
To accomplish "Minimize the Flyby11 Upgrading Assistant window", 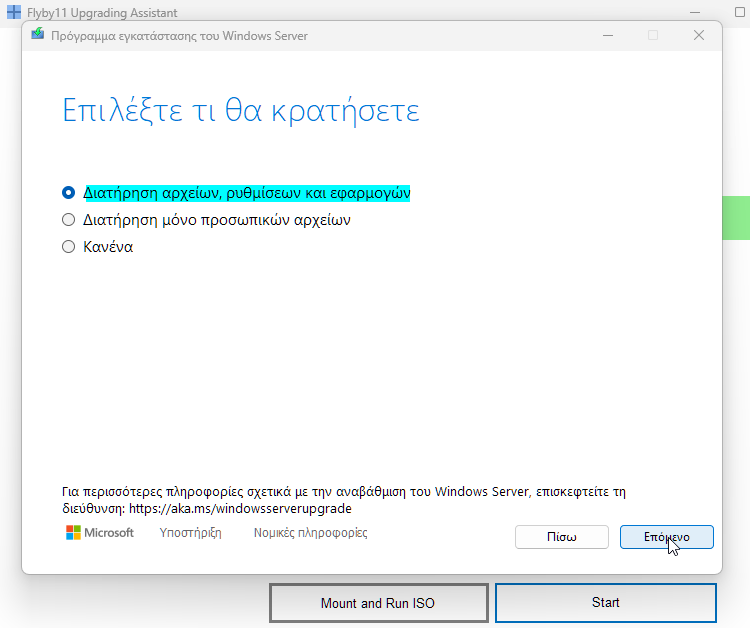I will pos(695,12).
